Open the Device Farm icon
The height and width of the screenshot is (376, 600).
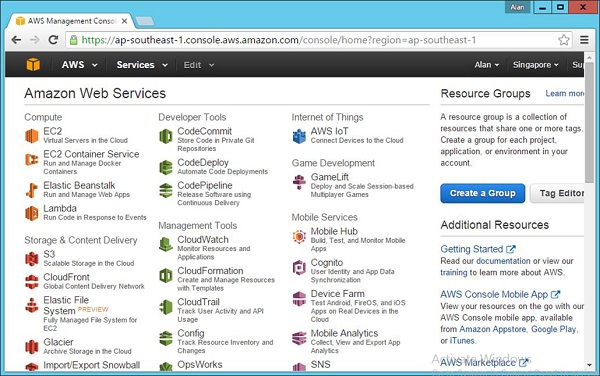click(299, 298)
